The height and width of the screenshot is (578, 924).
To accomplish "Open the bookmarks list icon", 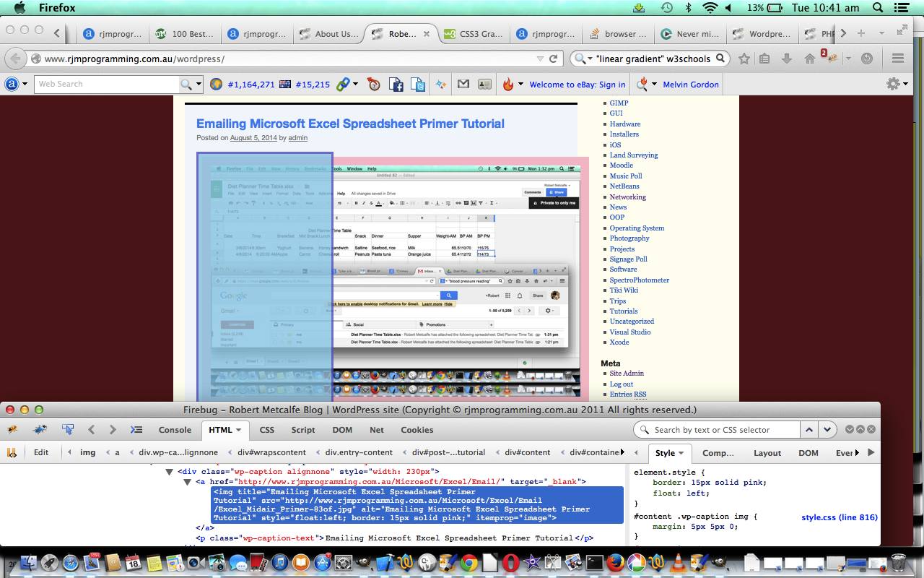I will tap(764, 59).
